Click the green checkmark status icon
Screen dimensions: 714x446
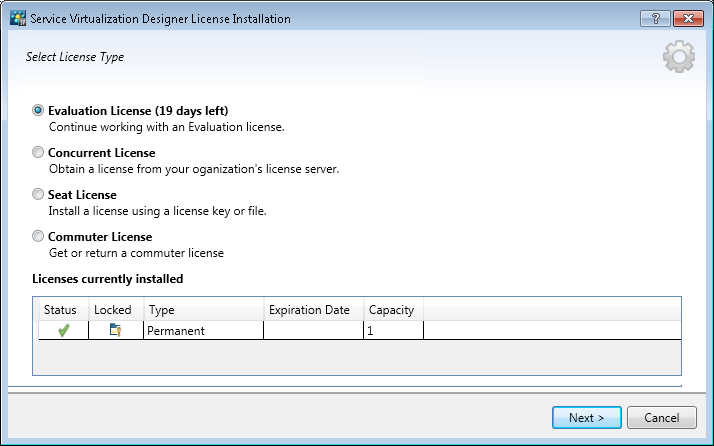point(63,331)
